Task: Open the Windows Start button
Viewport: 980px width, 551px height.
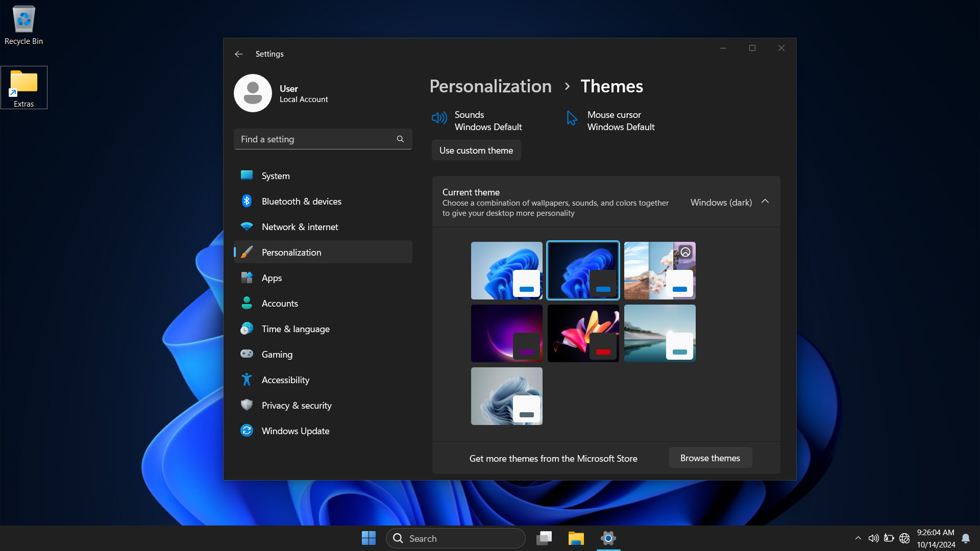Action: click(369, 538)
